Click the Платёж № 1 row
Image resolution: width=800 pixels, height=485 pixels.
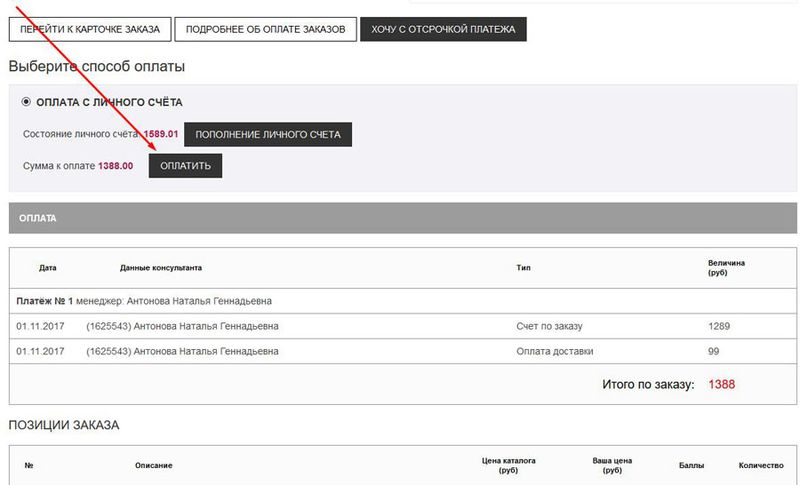(403, 301)
